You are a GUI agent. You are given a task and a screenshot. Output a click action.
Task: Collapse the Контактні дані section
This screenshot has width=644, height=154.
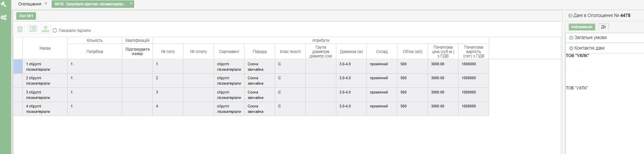[x=571, y=48]
